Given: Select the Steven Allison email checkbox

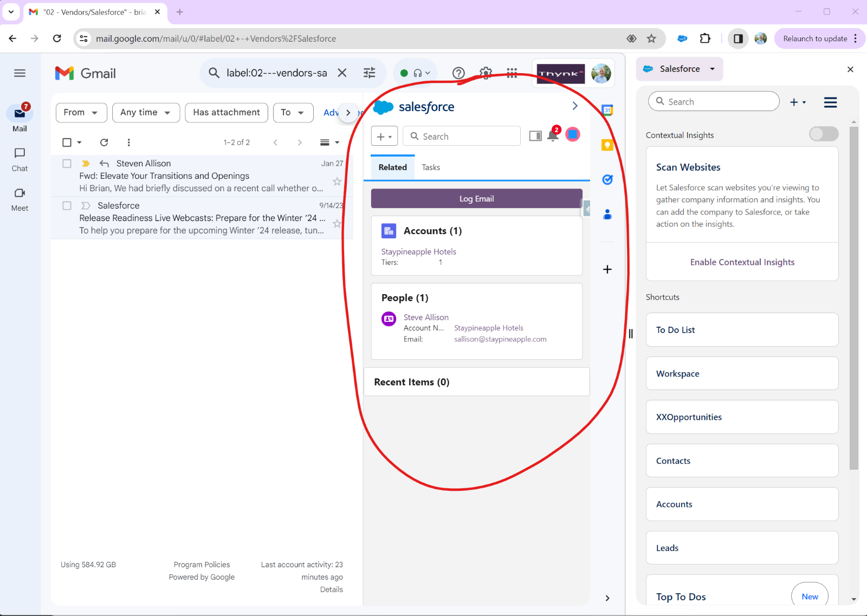Looking at the screenshot, I should click(x=67, y=163).
